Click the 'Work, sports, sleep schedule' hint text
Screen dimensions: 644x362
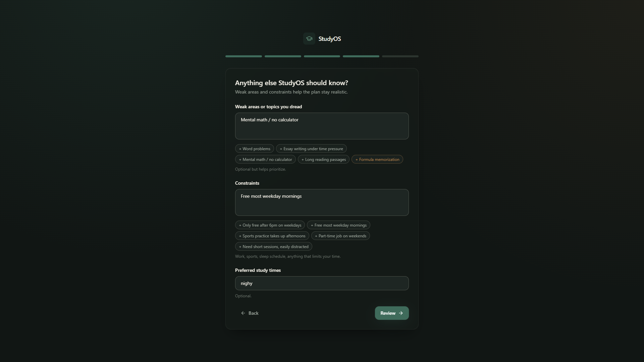(288, 256)
